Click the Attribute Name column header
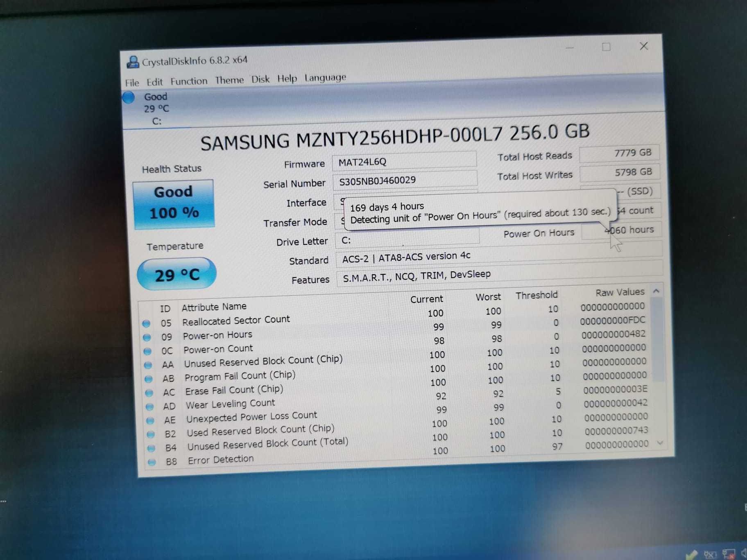747x560 pixels. 214,307
